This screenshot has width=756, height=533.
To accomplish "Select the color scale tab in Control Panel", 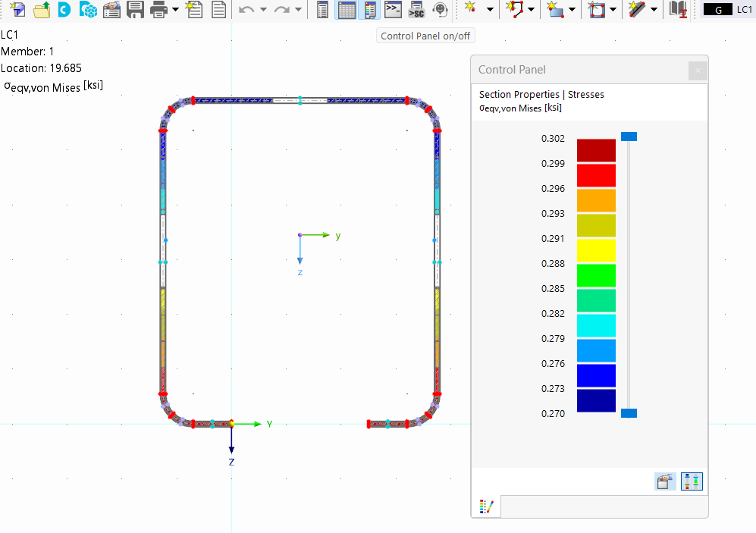I will pos(486,506).
